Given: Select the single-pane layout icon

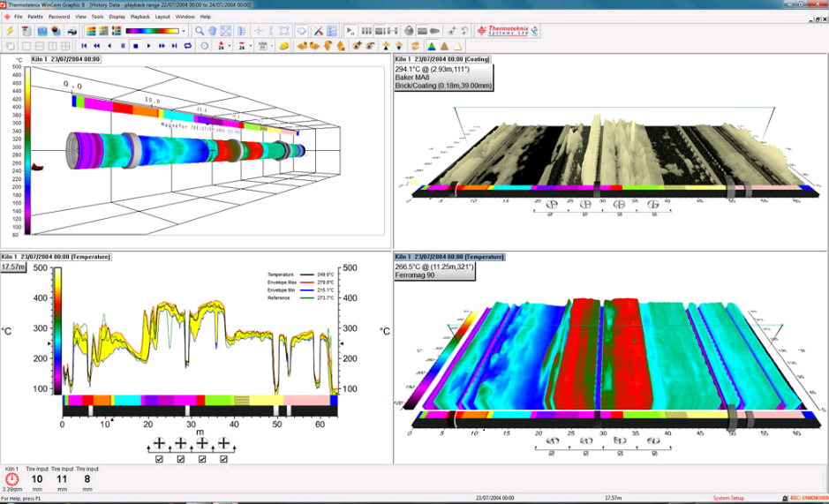Looking at the screenshot, I should [26, 46].
